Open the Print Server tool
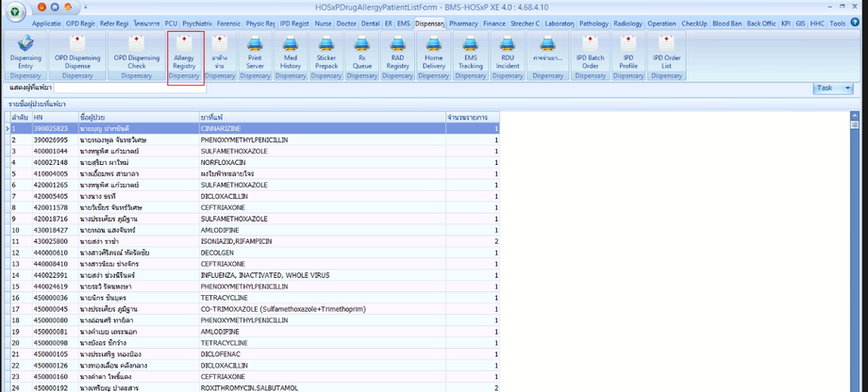The width and height of the screenshot is (868, 392). coord(255,55)
